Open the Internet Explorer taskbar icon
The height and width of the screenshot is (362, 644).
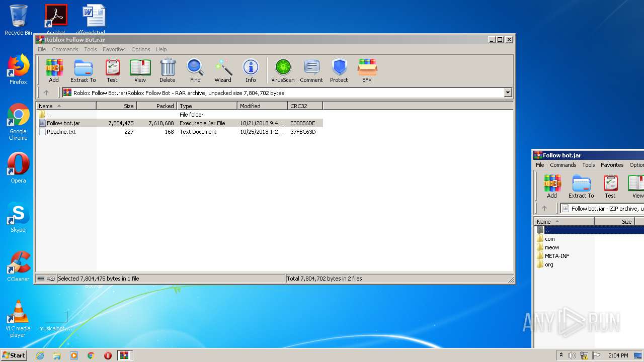tap(40, 355)
